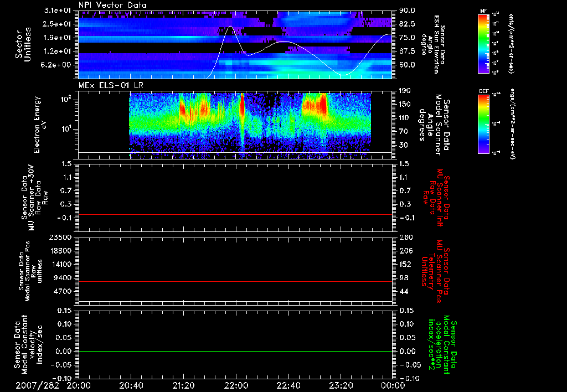This screenshot has width=567, height=392.
Task: Select the 'ESH Sun Elevation Angle' axis title
Action: 433,44
